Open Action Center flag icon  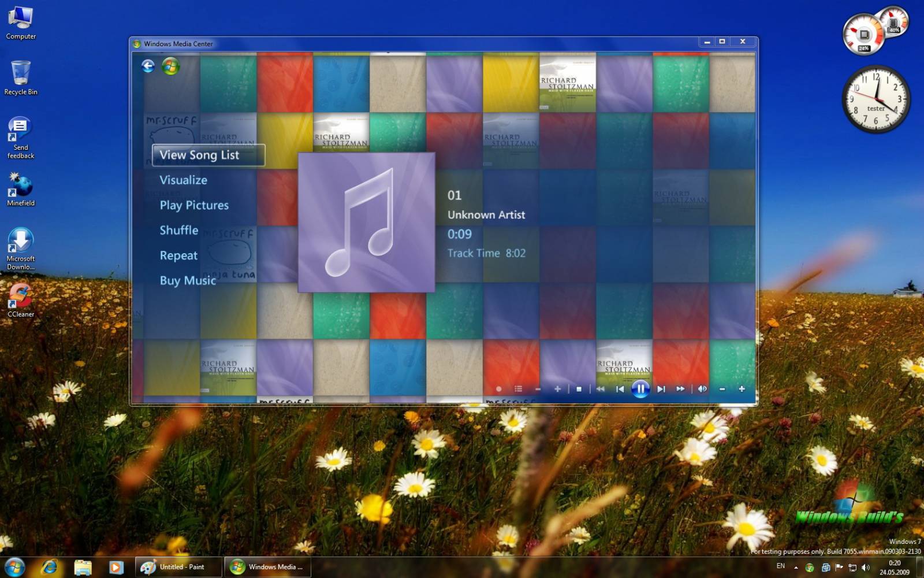pyautogui.click(x=839, y=568)
